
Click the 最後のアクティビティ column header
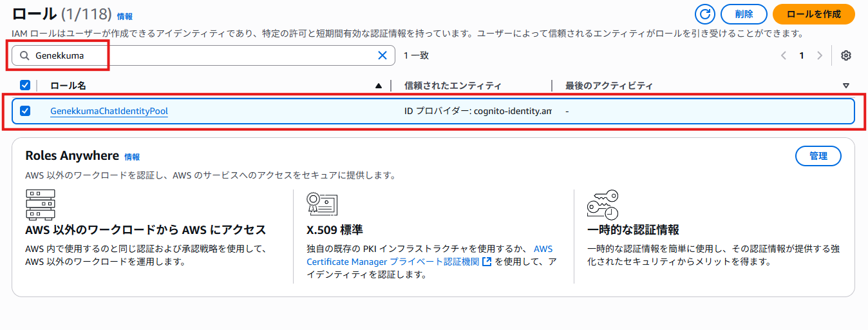click(x=609, y=85)
